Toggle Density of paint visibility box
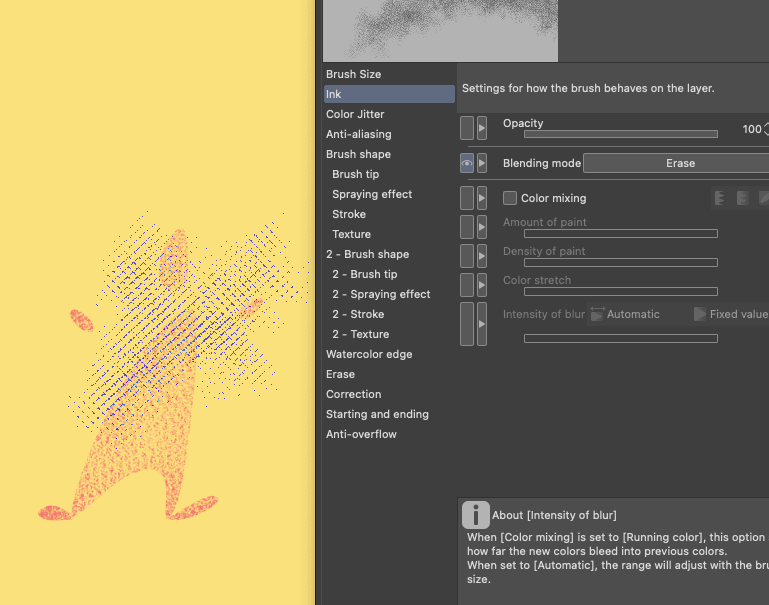Viewport: 769px width, 605px height. pos(467,256)
